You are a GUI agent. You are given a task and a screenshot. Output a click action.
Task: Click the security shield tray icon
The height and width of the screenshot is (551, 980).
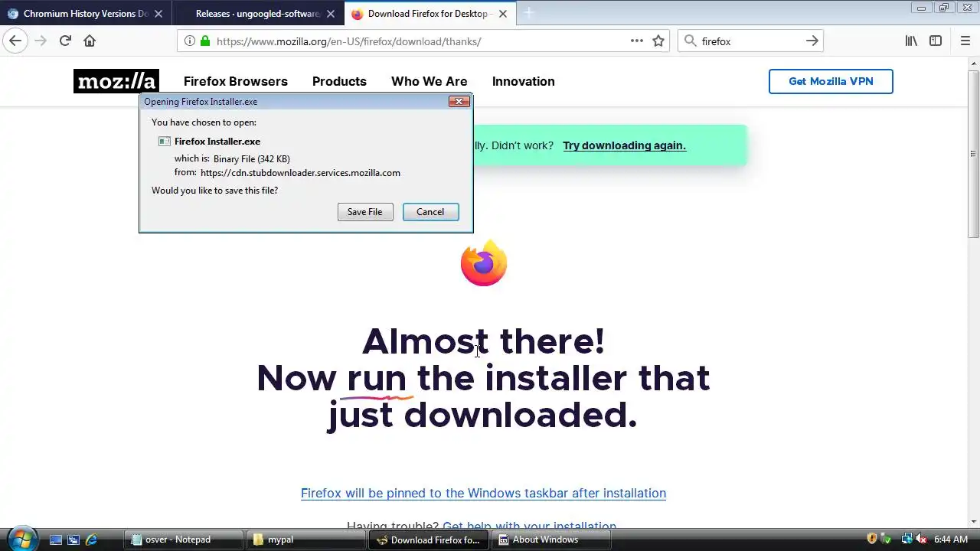pos(872,539)
